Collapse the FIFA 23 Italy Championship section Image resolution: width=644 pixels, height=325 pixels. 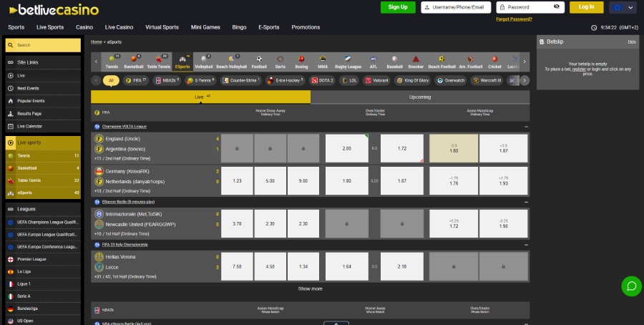(x=526, y=245)
